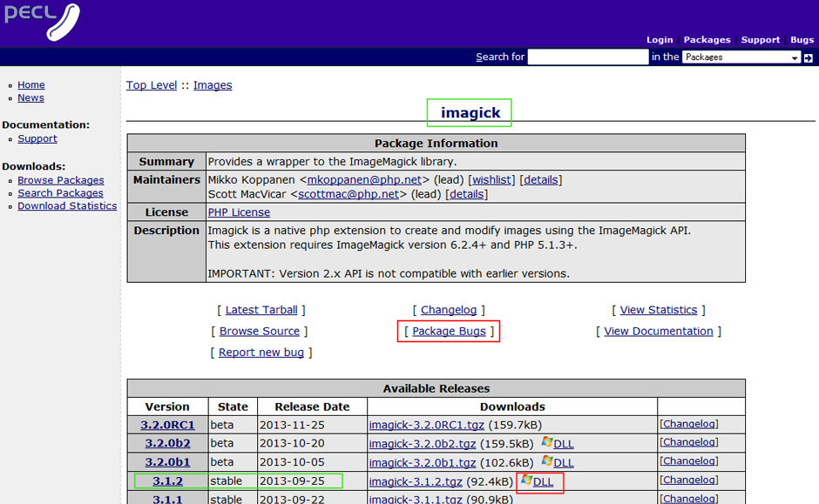Open version 3.2.0b2 release link
This screenshot has height=504, width=819.
pos(167,443)
